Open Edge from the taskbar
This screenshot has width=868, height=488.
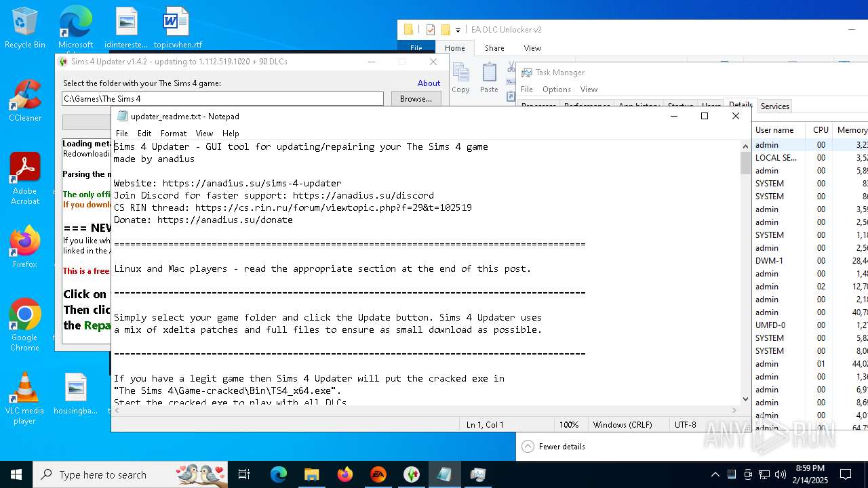pos(279,474)
